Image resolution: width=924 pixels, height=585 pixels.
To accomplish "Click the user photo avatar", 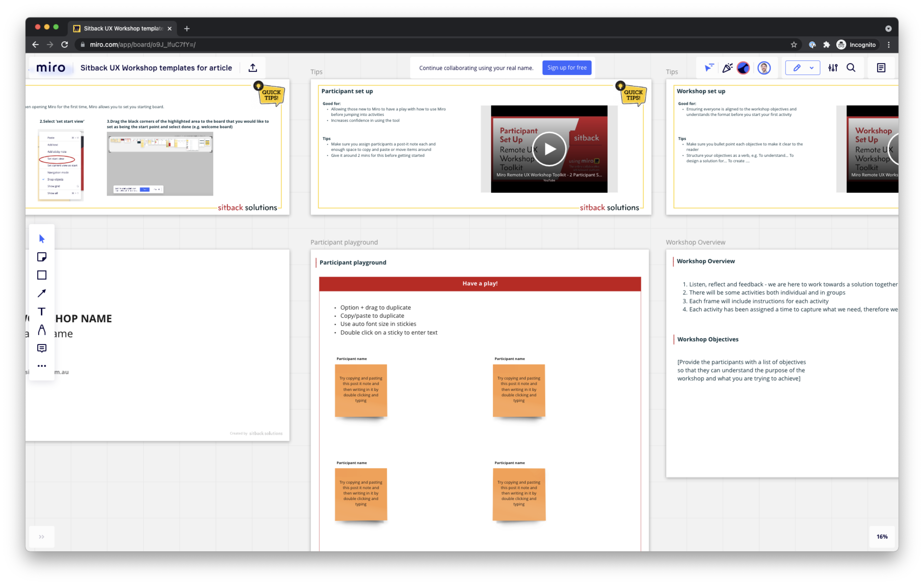I will tap(764, 68).
